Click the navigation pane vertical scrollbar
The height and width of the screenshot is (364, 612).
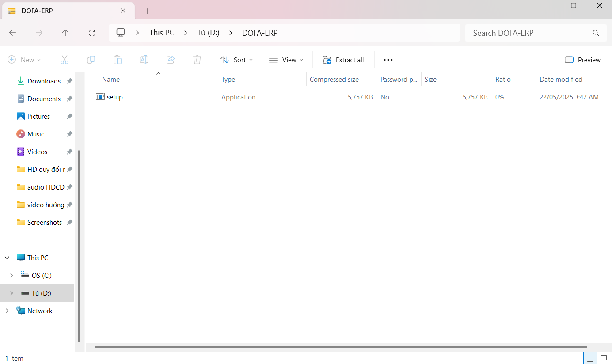pyautogui.click(x=79, y=246)
